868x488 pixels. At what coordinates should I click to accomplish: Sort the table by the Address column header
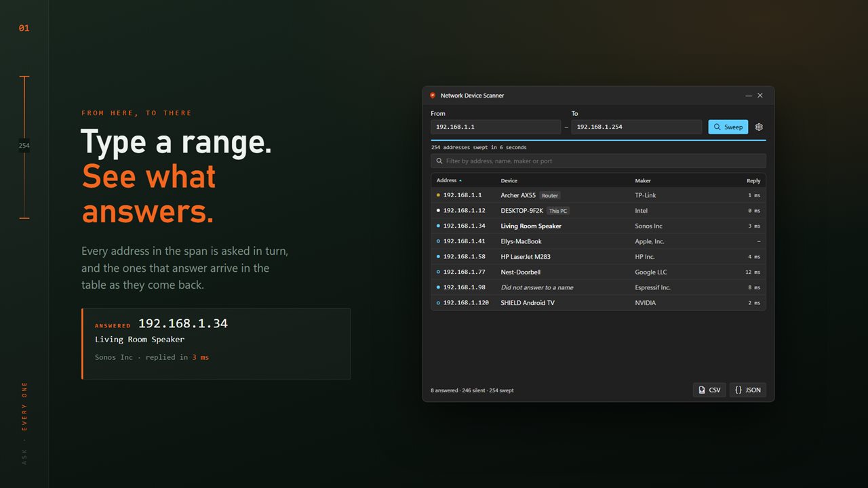point(449,180)
